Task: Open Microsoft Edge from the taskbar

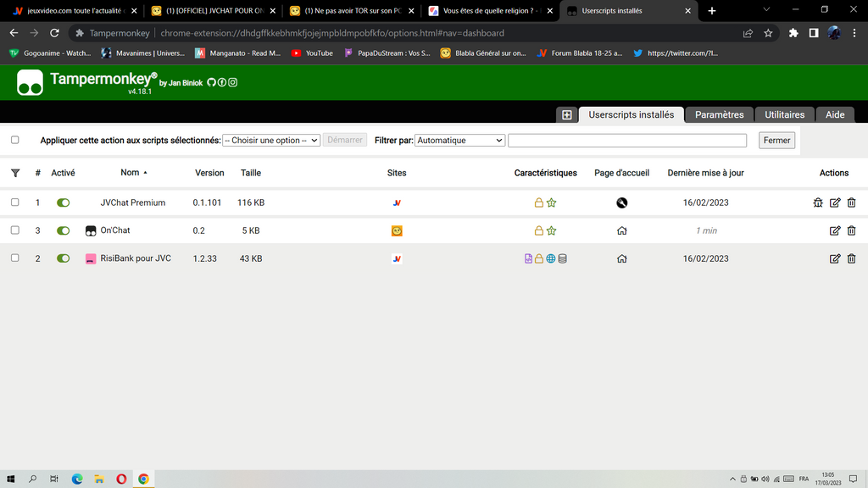Action: (77, 479)
